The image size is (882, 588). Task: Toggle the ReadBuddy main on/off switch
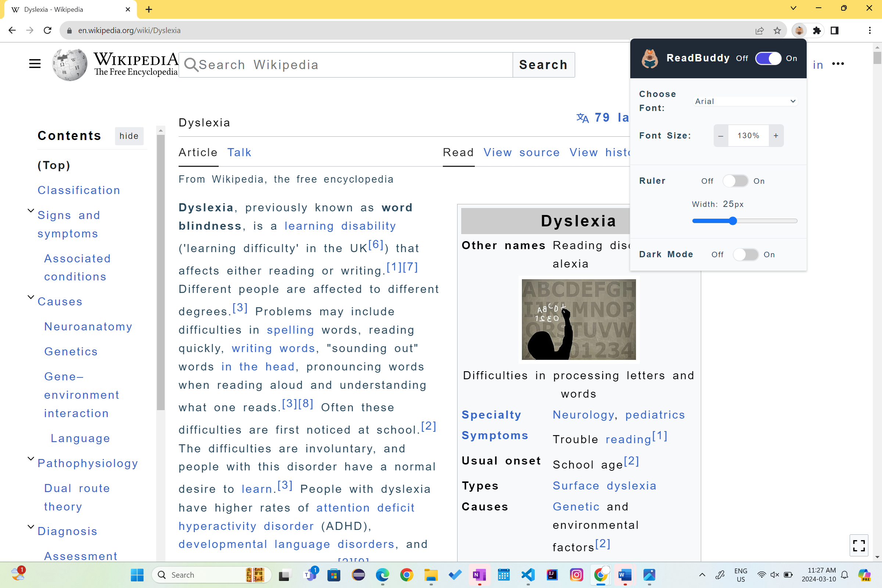tap(768, 58)
